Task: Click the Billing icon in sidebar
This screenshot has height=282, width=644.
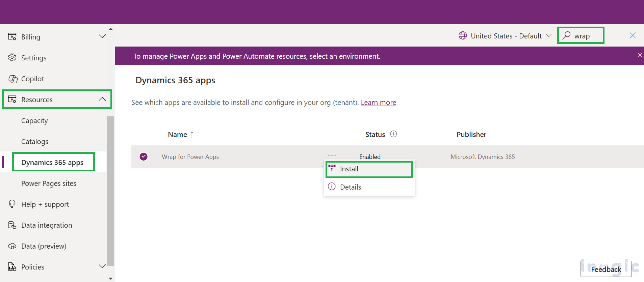Action: point(12,37)
